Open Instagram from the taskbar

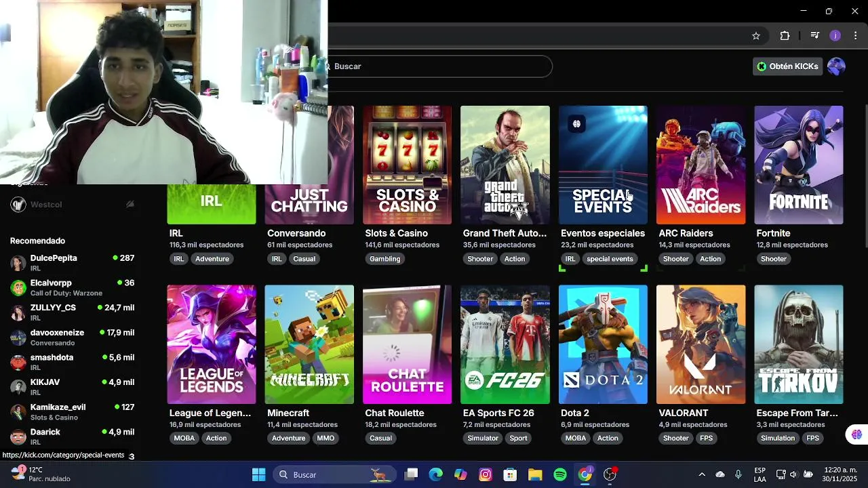[486, 474]
